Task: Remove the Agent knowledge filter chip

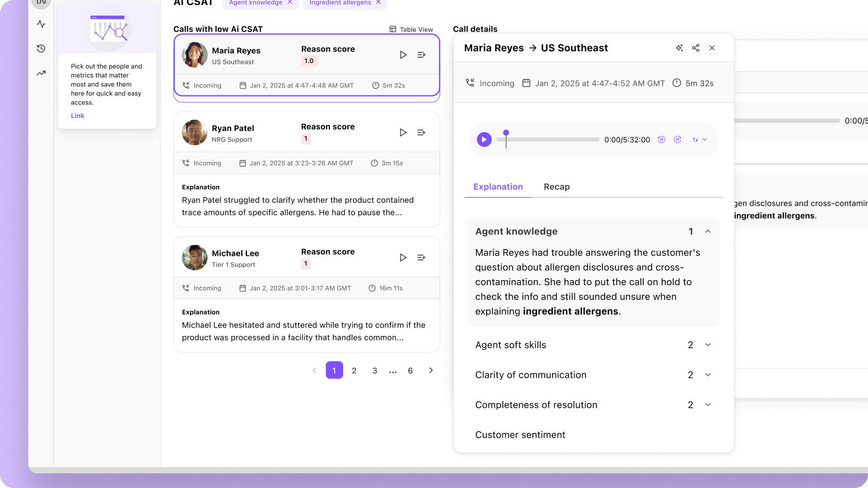Action: [x=289, y=2]
